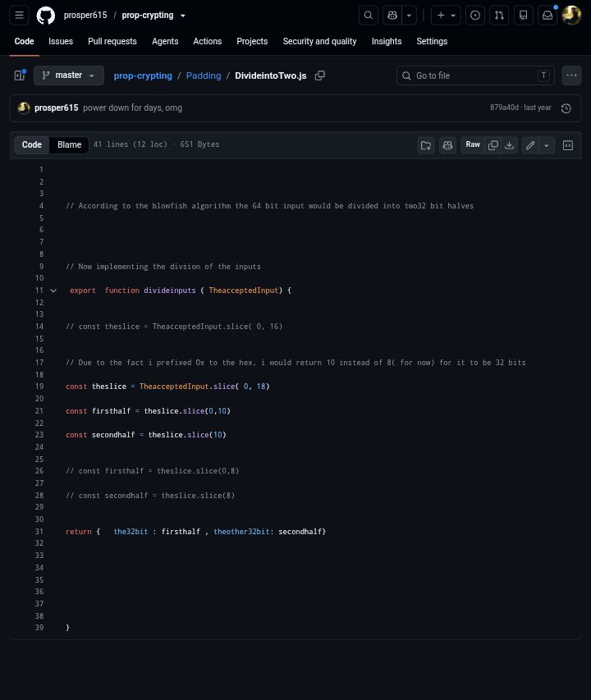
Task: Open the search magnifier in header
Action: (369, 15)
